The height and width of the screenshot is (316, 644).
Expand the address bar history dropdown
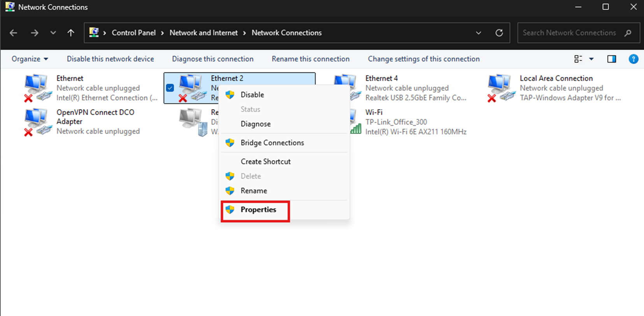pyautogui.click(x=479, y=33)
